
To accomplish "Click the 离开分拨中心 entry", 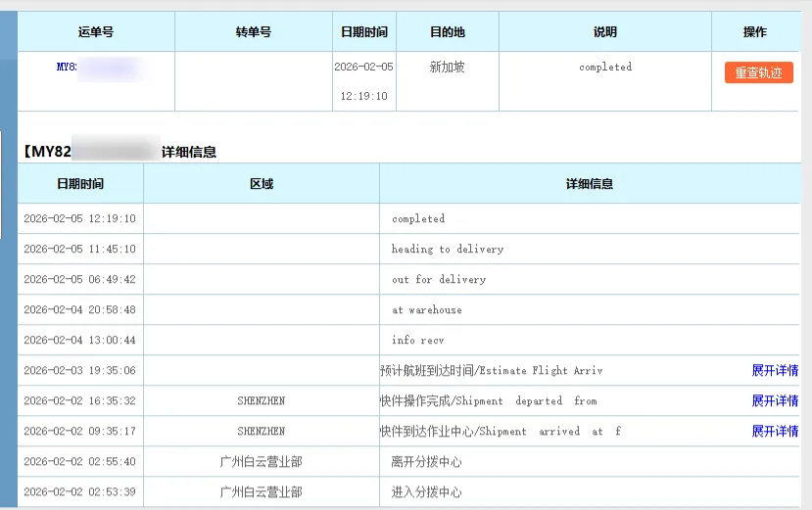I will pyautogui.click(x=426, y=461).
